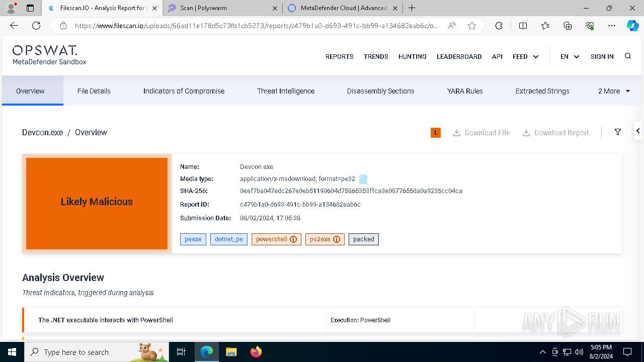The width and height of the screenshot is (644, 362).
Task: Open the Extracted Strings tab
Action: 542,91
